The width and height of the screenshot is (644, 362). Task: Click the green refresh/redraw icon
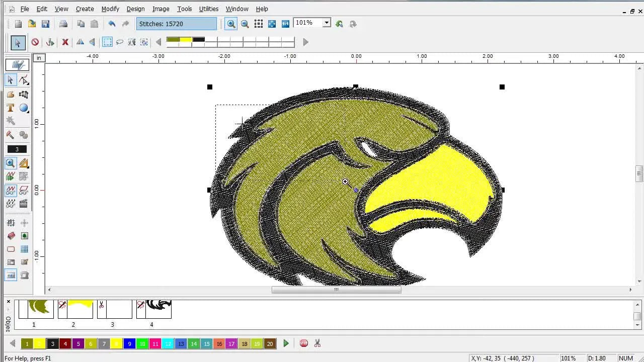[x=339, y=24]
